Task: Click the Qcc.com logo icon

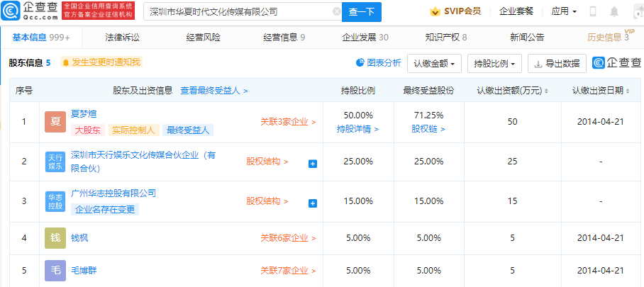Action: tap(10, 11)
